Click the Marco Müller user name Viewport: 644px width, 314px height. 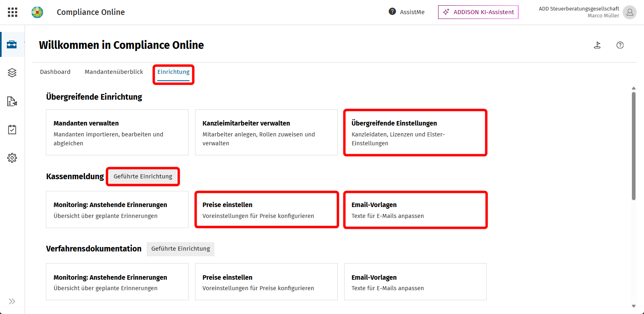603,16
